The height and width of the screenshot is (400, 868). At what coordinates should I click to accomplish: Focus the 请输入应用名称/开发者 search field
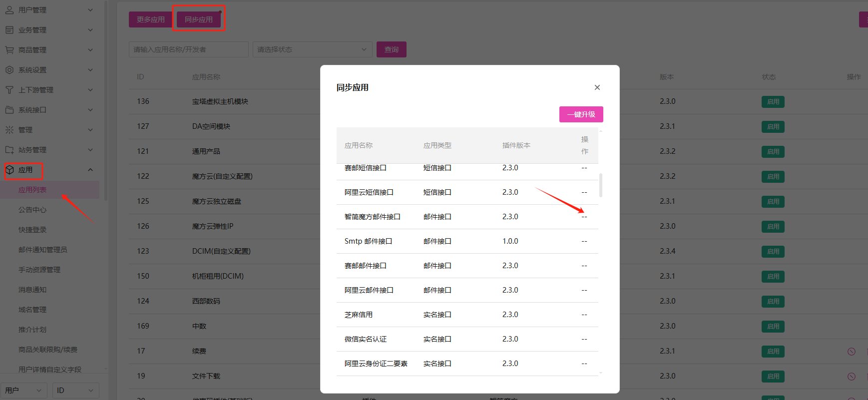tap(189, 49)
